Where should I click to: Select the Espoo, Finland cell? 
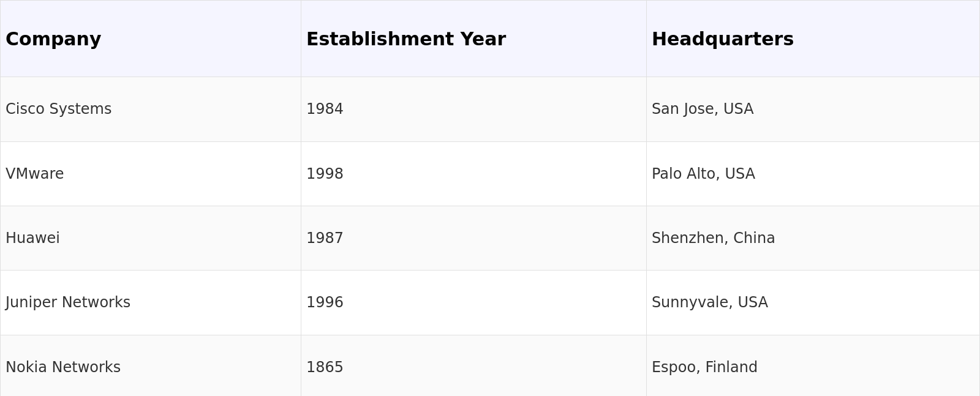pyautogui.click(x=704, y=367)
